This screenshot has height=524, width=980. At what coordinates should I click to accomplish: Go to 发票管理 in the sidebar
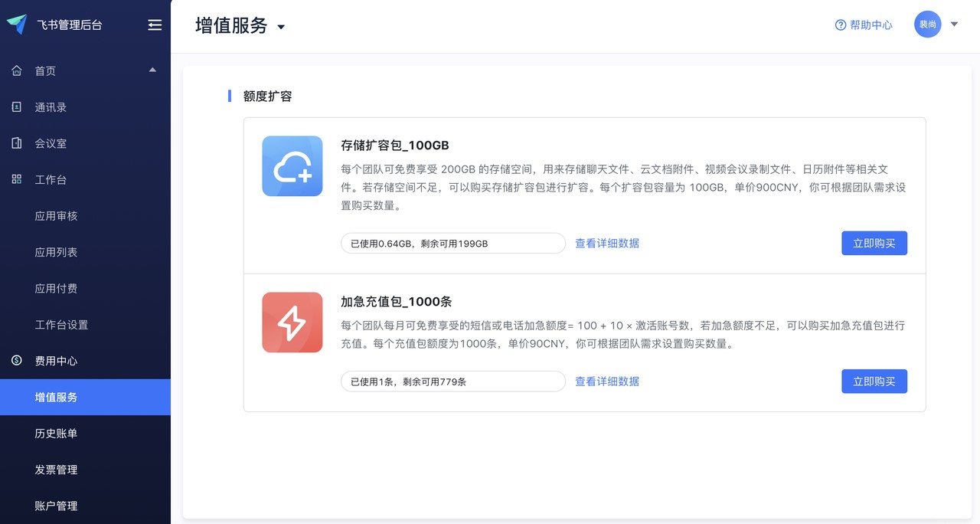click(56, 470)
